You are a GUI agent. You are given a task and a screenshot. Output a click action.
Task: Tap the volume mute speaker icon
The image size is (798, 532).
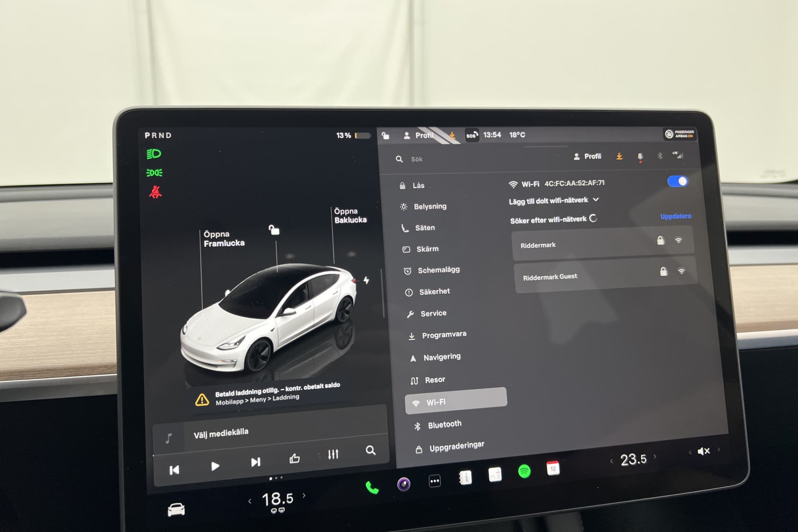click(x=704, y=451)
